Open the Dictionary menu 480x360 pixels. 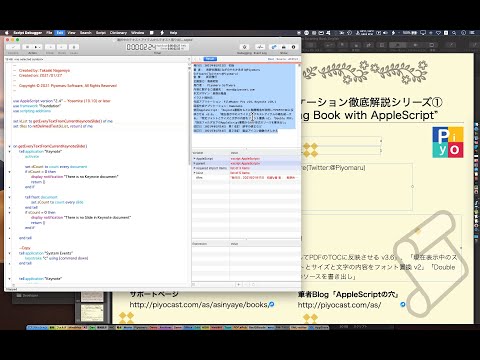(x=118, y=33)
